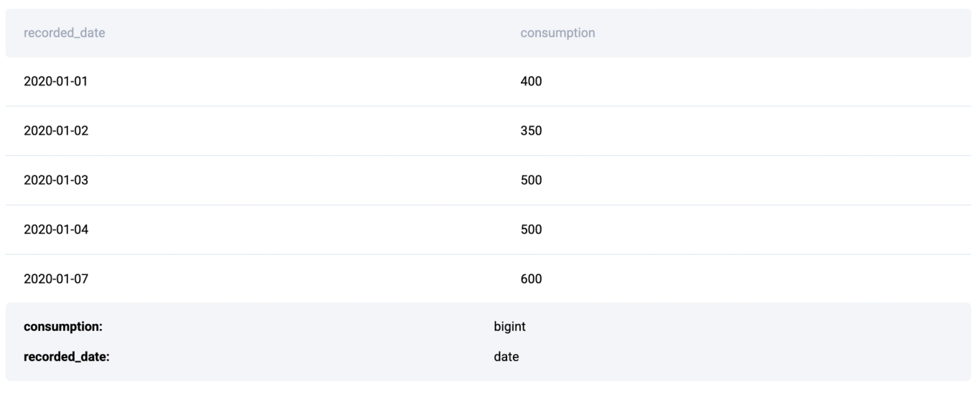Select the 2020-01-03 date cell

coord(56,180)
